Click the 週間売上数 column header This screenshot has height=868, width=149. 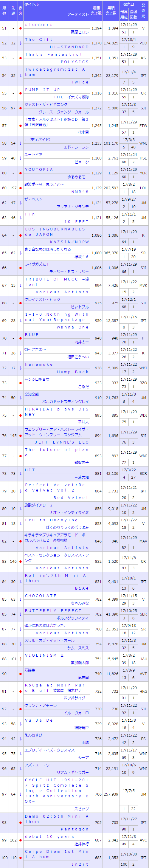[97, 10]
